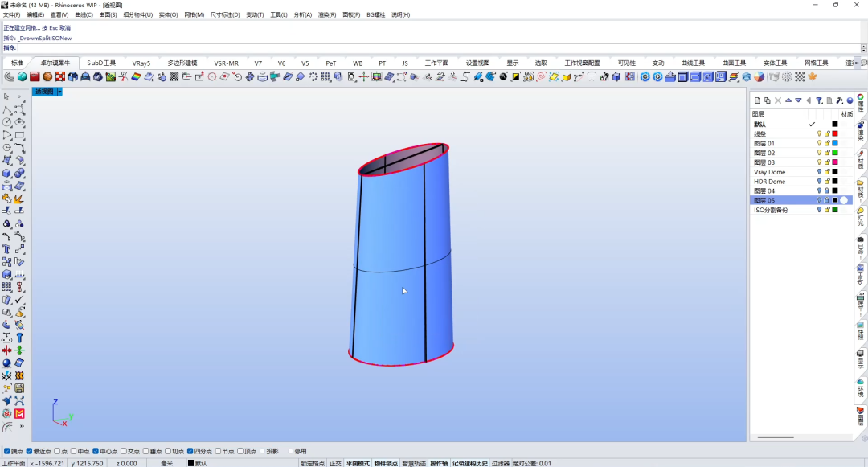Click the new layer icon in layers panel
The image size is (868, 467).
pos(757,100)
